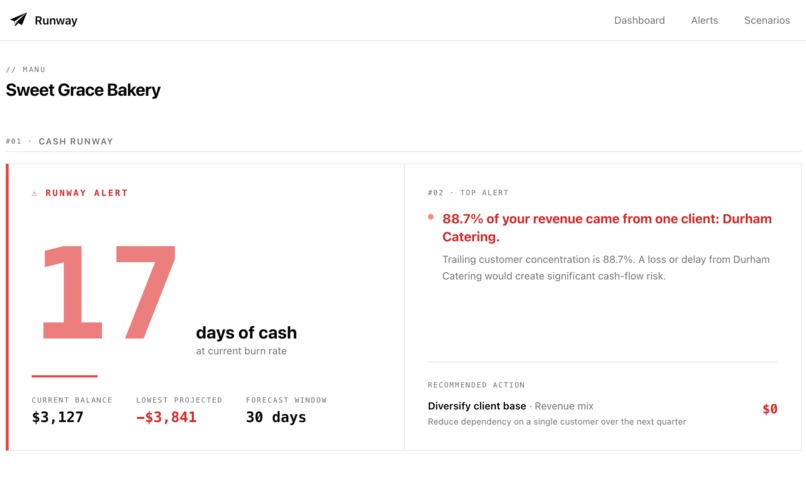
Task: Select the Sweet Grace Bakery heading
Action: (83, 90)
